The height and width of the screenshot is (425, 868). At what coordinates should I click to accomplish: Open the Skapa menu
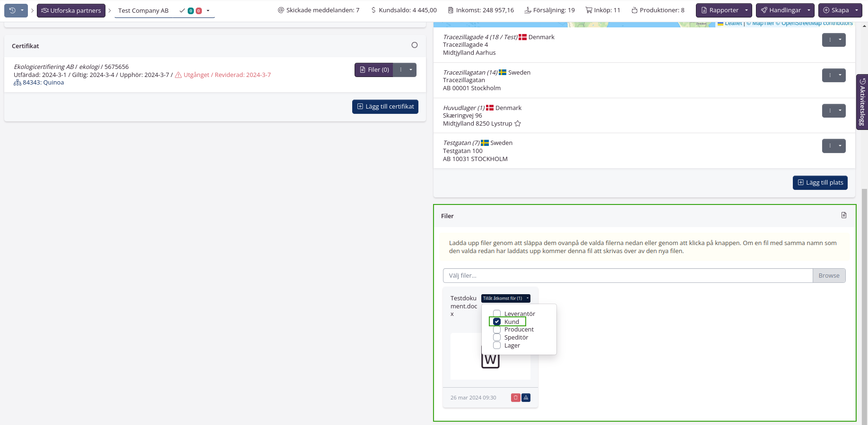point(840,10)
